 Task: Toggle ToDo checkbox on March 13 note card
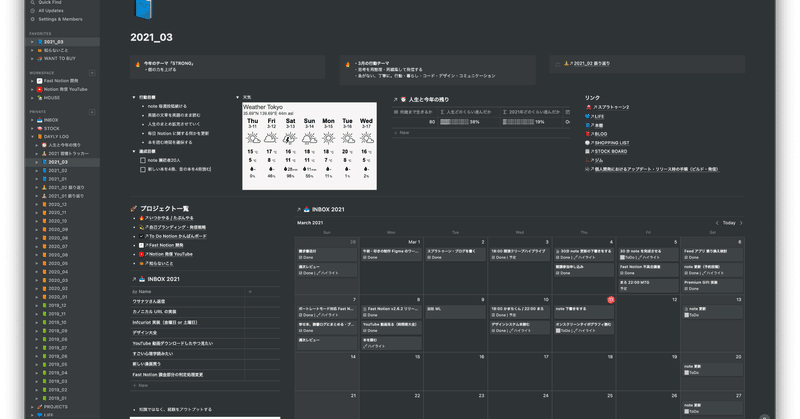click(687, 315)
